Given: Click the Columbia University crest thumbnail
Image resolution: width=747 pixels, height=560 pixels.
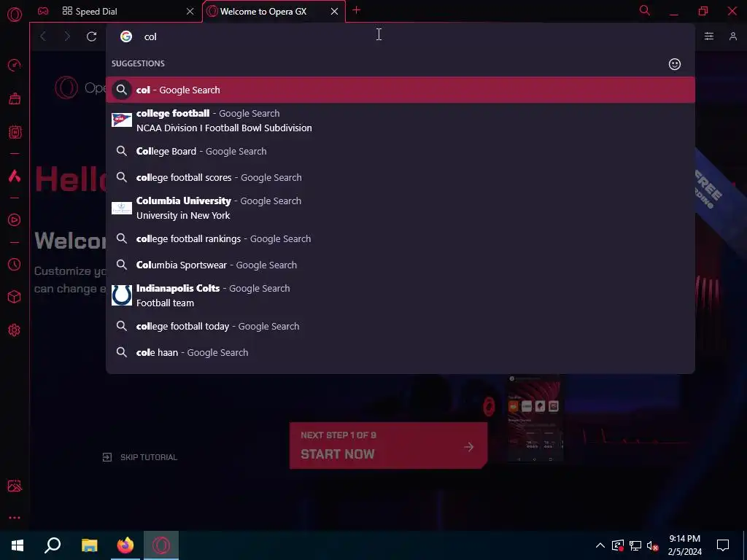Looking at the screenshot, I should (x=122, y=208).
